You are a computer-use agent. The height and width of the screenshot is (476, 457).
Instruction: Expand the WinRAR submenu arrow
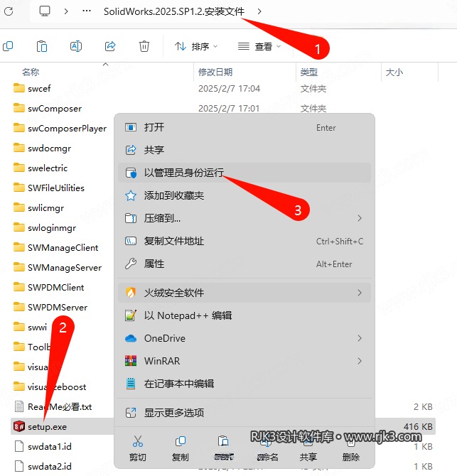pyautogui.click(x=360, y=361)
